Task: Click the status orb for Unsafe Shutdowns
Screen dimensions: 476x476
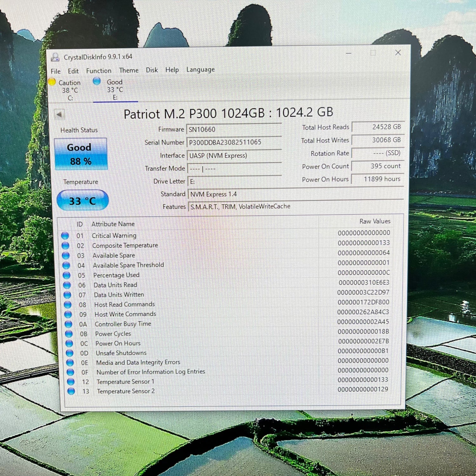Action: click(x=69, y=353)
